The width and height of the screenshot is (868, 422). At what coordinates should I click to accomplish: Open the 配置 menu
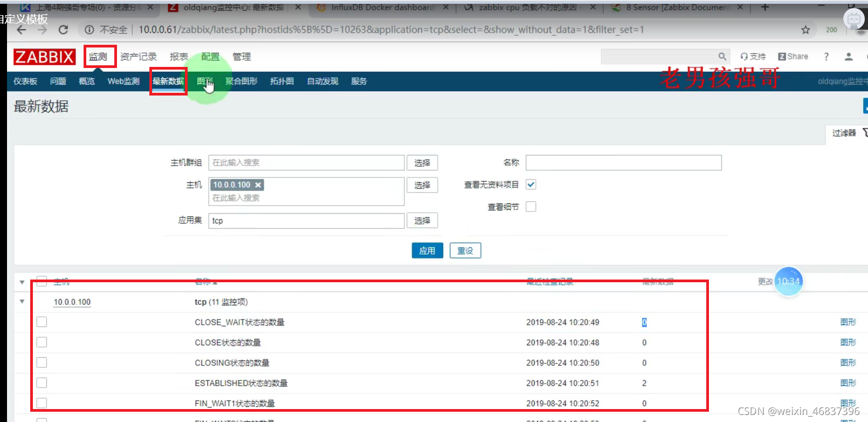click(x=210, y=57)
